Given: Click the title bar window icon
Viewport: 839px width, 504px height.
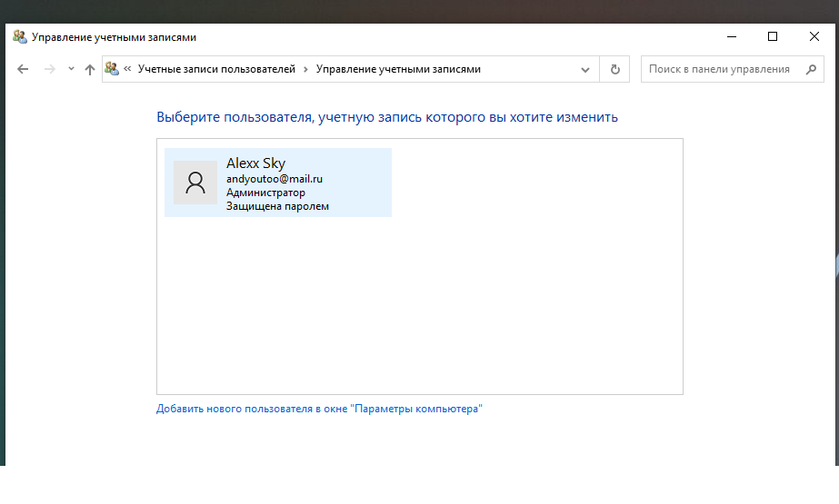Looking at the screenshot, I should click(19, 37).
